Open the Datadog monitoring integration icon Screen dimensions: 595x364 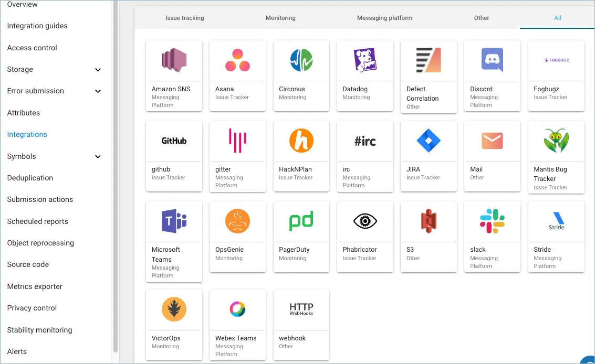365,60
